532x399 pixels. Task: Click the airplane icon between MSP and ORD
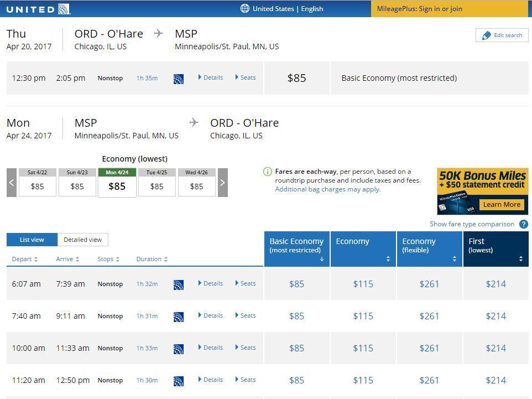(194, 121)
